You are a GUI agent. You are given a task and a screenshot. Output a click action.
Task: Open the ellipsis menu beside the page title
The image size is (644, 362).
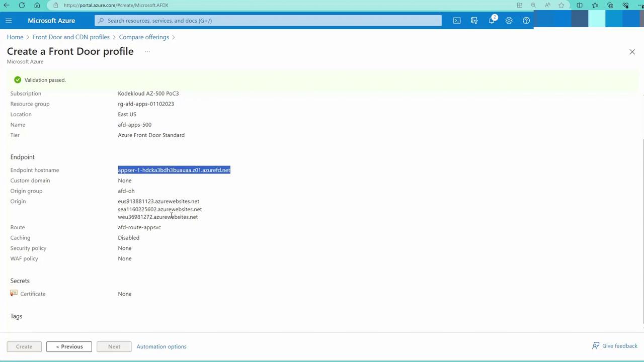click(x=147, y=52)
